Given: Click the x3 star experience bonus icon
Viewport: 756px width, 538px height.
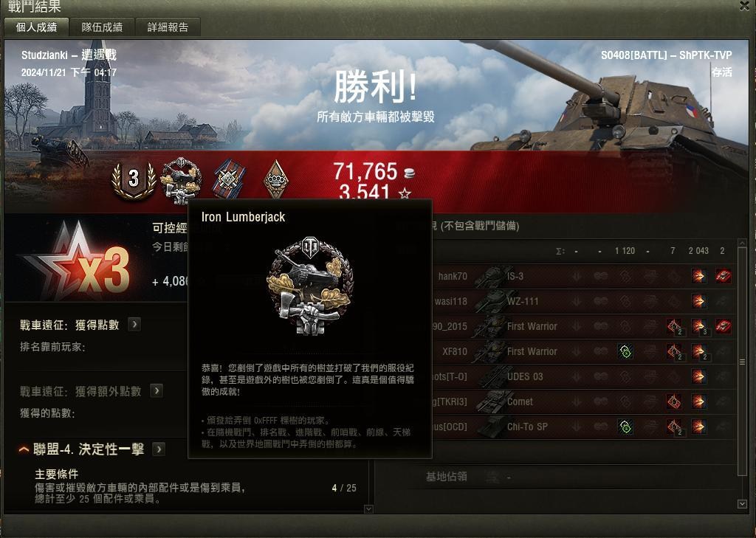Looking at the screenshot, I should pos(78,261).
